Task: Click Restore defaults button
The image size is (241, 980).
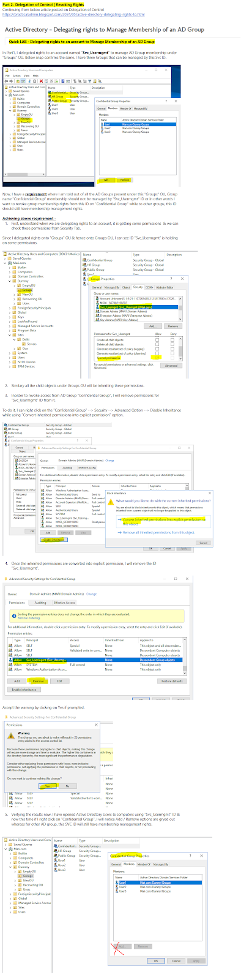Action: (x=171, y=680)
